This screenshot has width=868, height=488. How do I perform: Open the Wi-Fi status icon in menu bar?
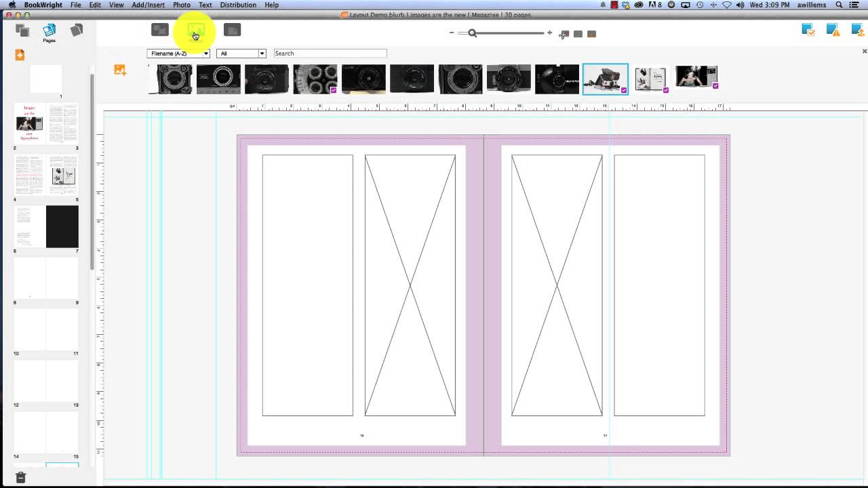tap(727, 5)
